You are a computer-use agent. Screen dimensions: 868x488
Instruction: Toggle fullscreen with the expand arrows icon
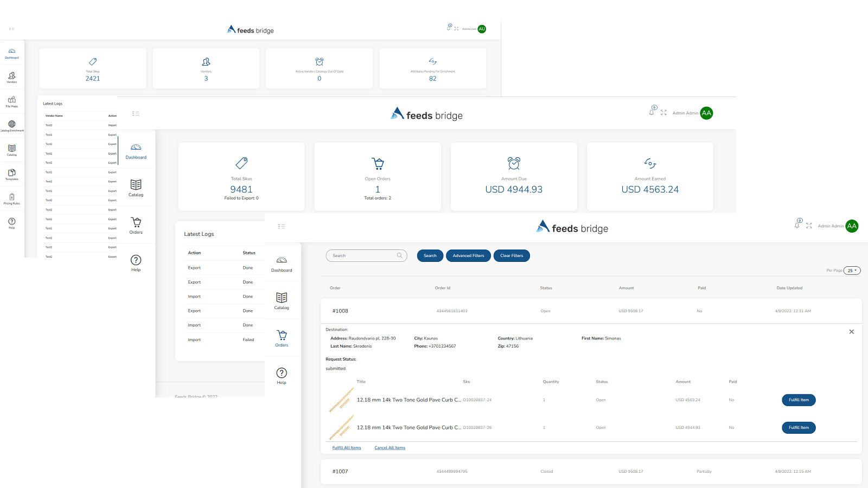(x=809, y=226)
